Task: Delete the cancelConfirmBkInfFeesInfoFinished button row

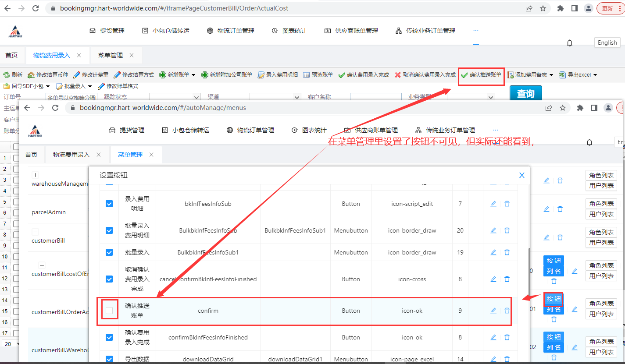Action: point(507,279)
